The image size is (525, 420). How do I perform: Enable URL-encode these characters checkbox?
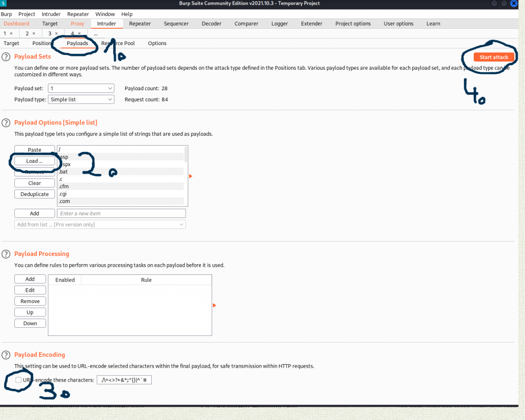coord(18,380)
